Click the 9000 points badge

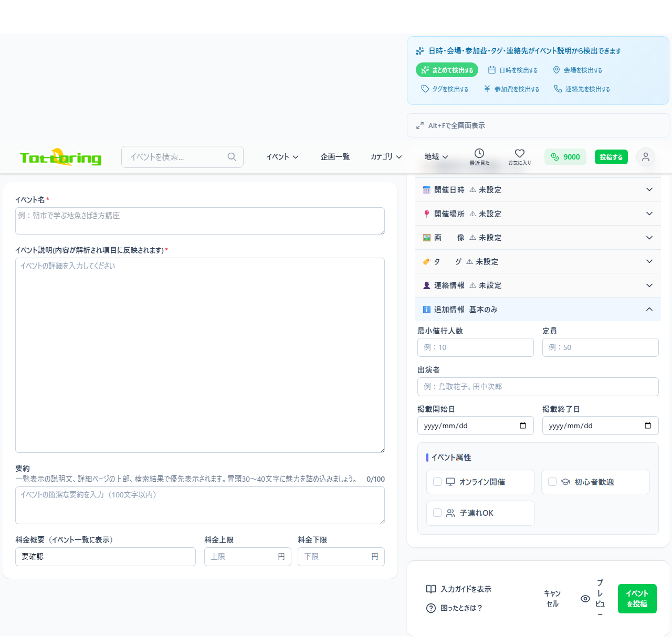click(x=565, y=157)
